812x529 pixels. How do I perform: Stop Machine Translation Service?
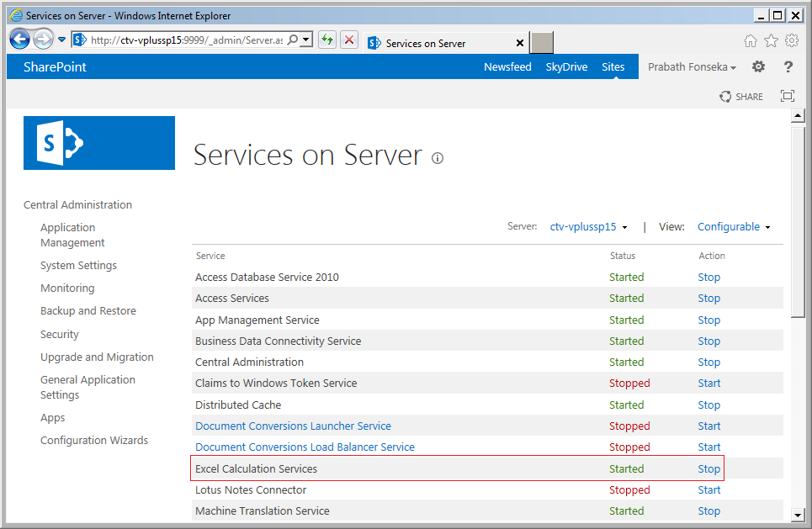[709, 510]
